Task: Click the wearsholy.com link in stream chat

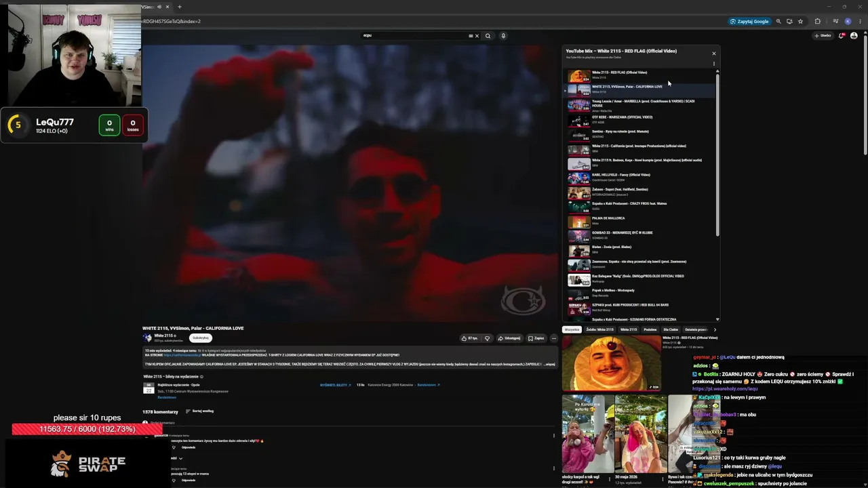Action: pos(725,389)
